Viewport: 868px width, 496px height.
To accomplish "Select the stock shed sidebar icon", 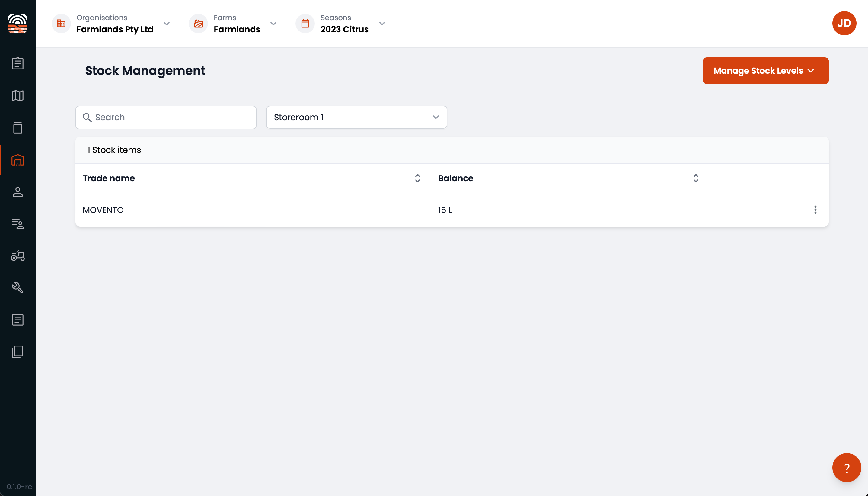I will click(18, 160).
